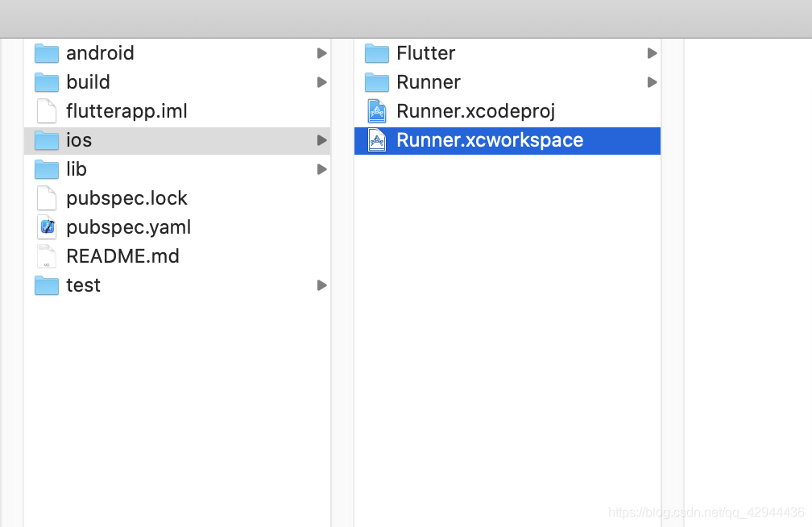812x527 pixels.
Task: Select the build folder name
Action: [88, 82]
